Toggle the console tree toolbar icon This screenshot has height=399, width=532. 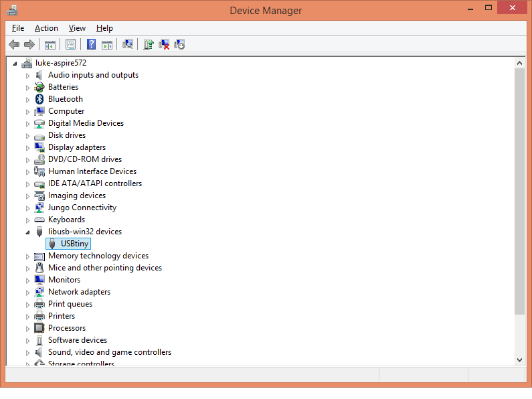point(50,44)
